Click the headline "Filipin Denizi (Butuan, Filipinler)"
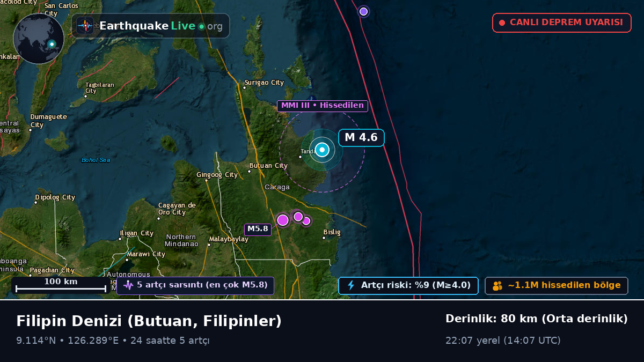This screenshot has width=644, height=362. 149,321
